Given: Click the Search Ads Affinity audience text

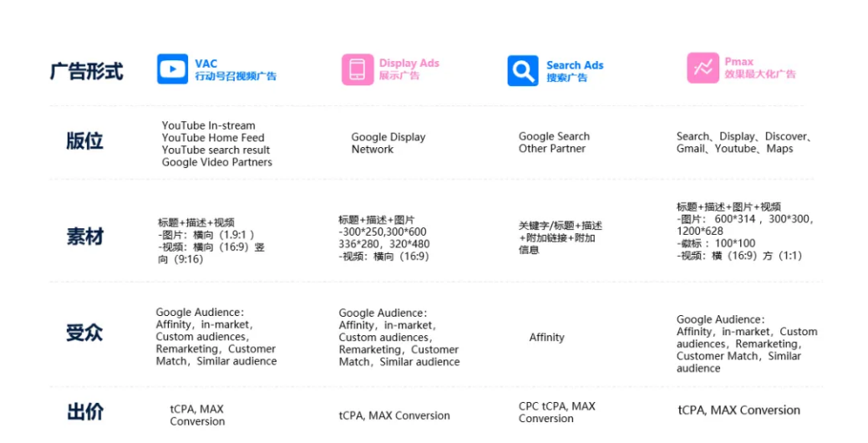Looking at the screenshot, I should [546, 338].
